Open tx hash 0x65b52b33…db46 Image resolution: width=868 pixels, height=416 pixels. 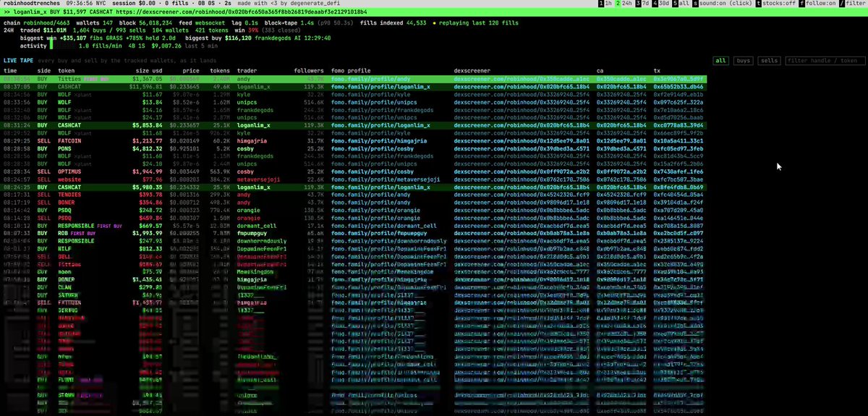tap(678, 87)
